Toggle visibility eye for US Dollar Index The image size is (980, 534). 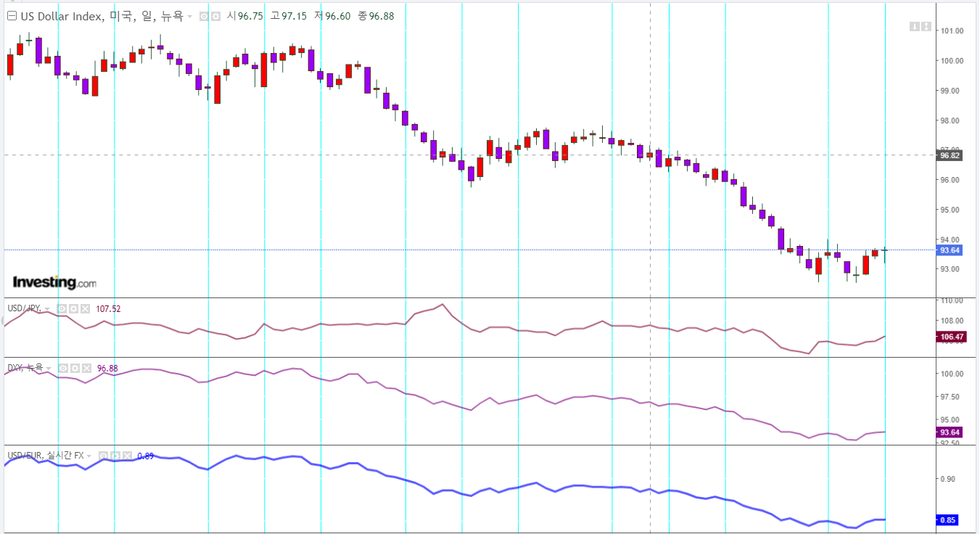click(204, 16)
